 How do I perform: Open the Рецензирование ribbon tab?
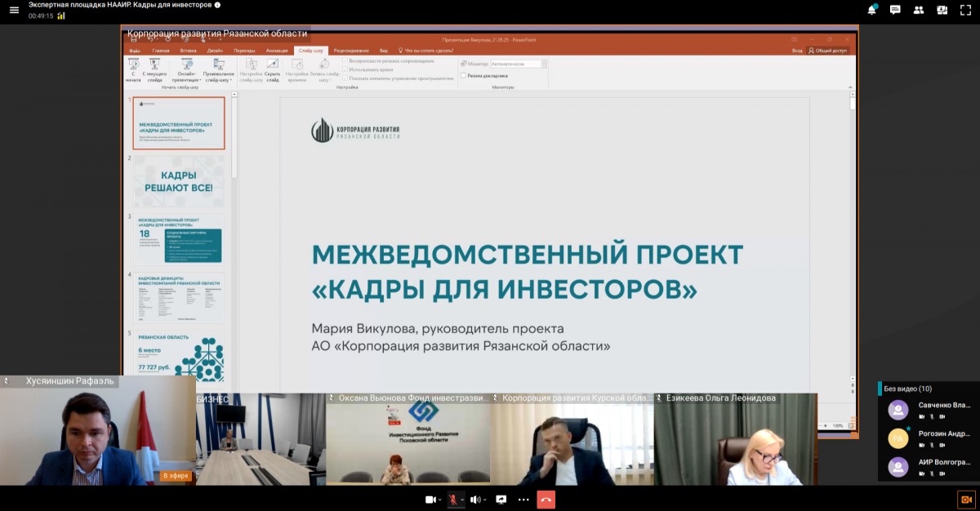coord(352,51)
